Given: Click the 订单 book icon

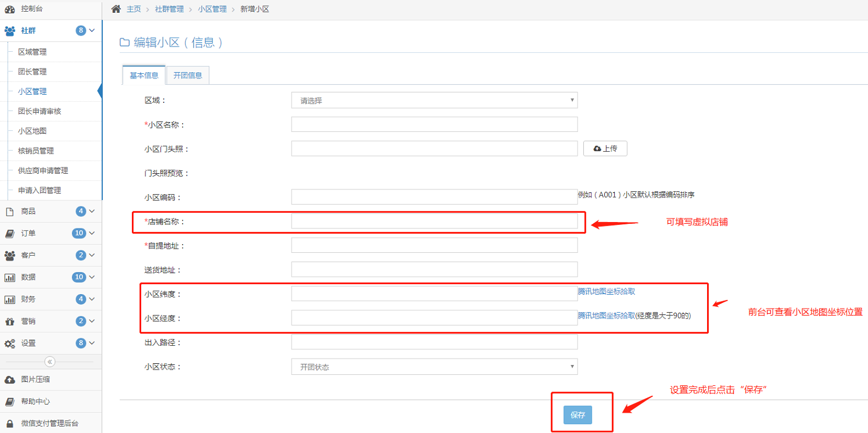Looking at the screenshot, I should coord(9,233).
